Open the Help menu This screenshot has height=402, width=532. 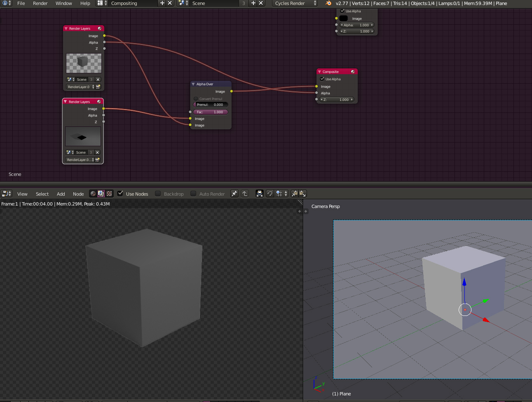(85, 3)
